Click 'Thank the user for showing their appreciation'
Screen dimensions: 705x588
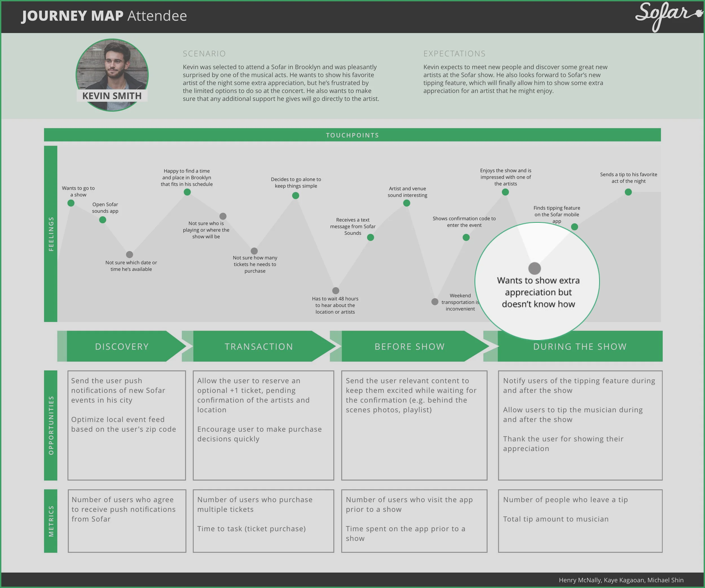tap(563, 444)
